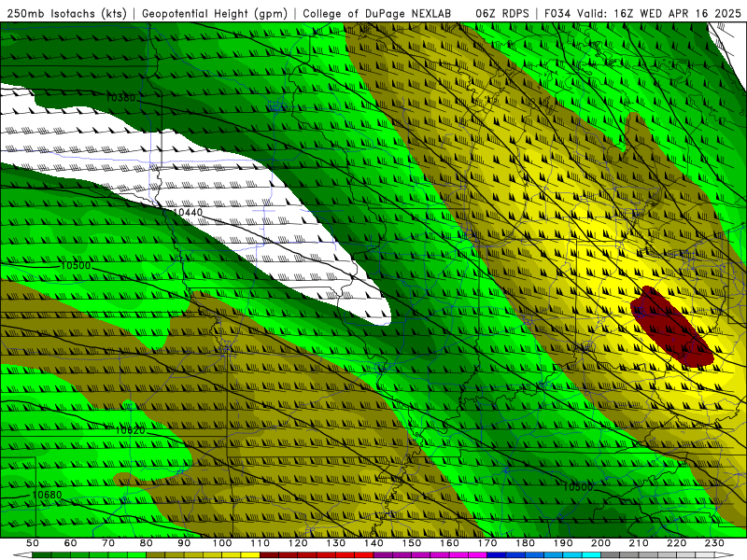747x560 pixels.
Task: Click the 110 value on the color scale
Action: click(261, 543)
